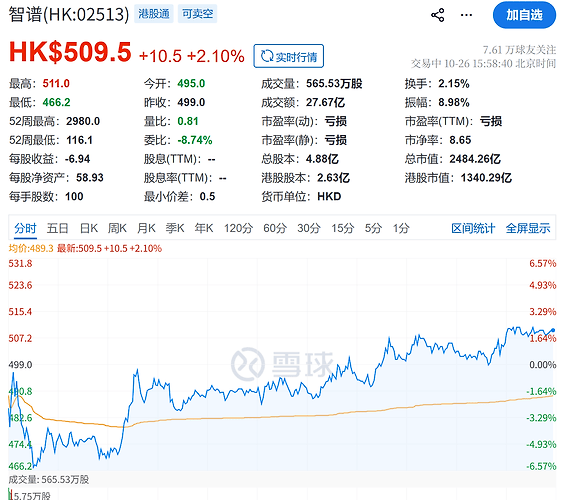Click the 均价:489.3 chart label

(x=31, y=249)
